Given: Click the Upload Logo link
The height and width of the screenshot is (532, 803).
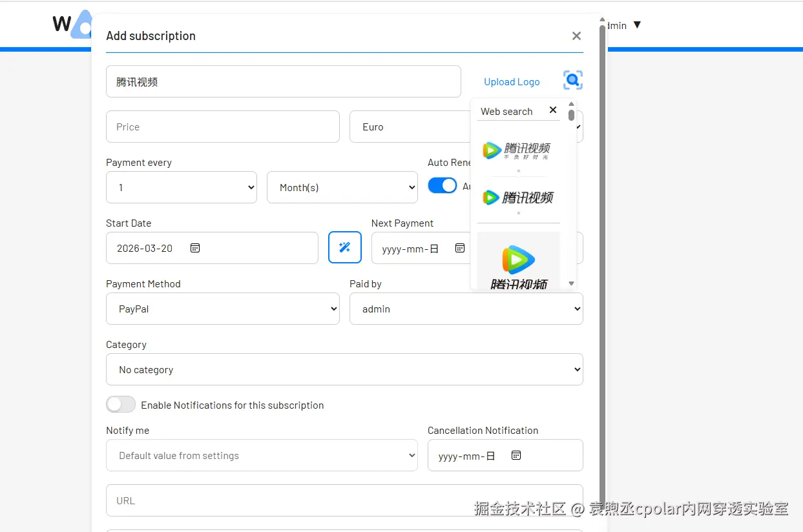Looking at the screenshot, I should 512,82.
